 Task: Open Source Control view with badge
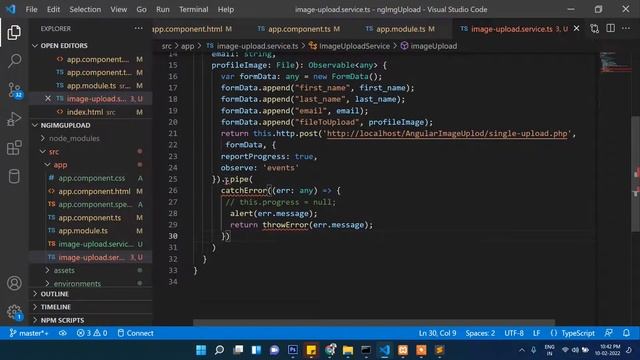click(x=14, y=90)
